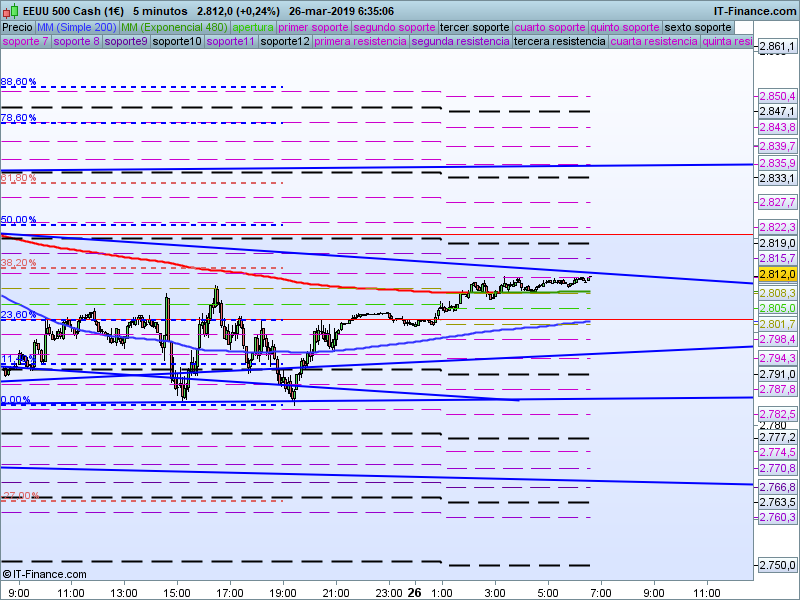Select the MM (Simple 200) indicator label

(77, 28)
